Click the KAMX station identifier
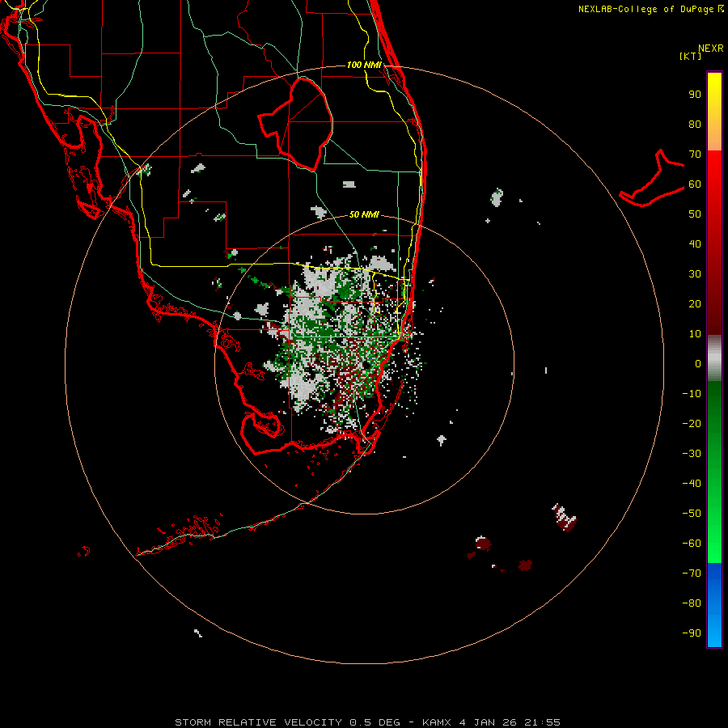 [437, 722]
